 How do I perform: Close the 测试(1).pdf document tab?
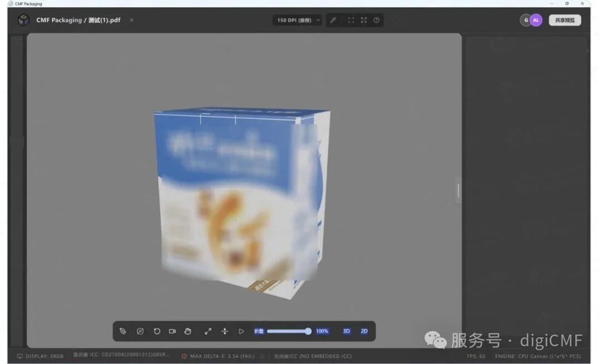(131, 20)
